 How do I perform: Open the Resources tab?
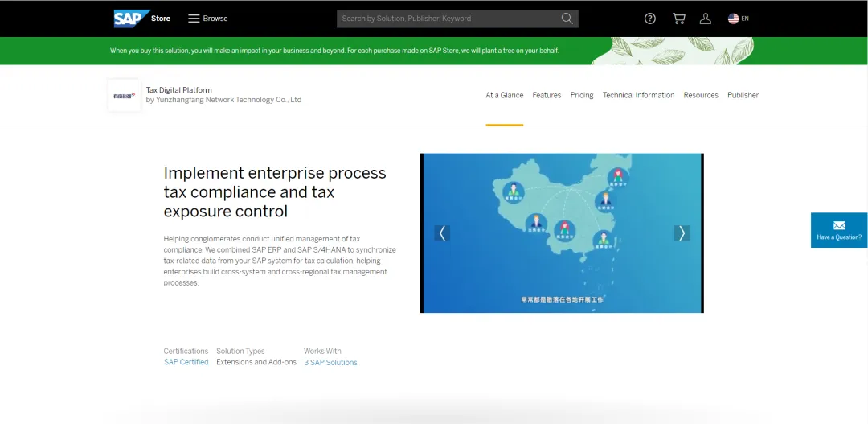(701, 95)
